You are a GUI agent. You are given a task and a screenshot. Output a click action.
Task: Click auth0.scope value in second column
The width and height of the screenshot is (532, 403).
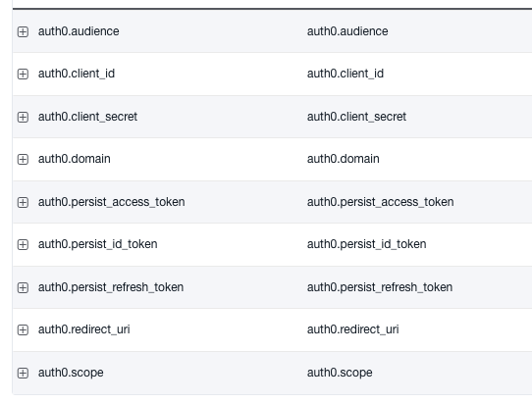[x=340, y=373]
